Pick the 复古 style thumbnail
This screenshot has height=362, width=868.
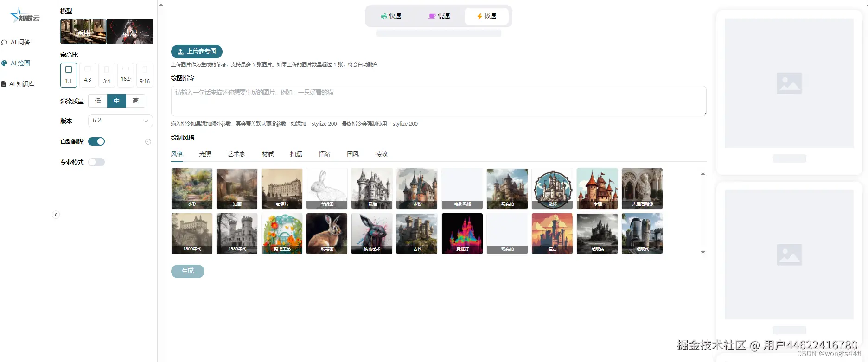tap(552, 234)
